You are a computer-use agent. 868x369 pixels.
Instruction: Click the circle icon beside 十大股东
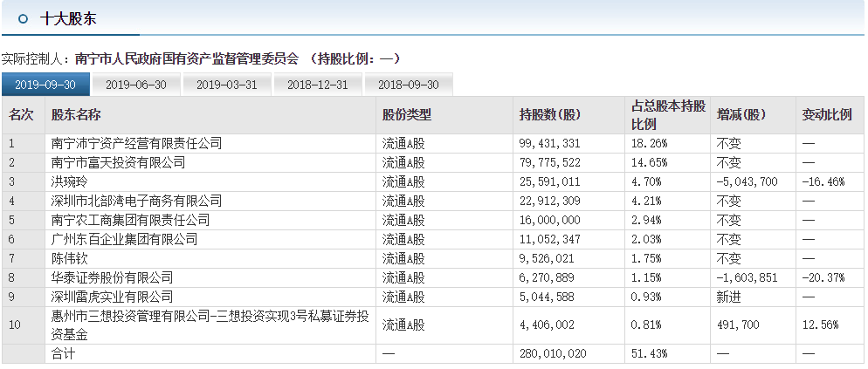[x=23, y=19]
